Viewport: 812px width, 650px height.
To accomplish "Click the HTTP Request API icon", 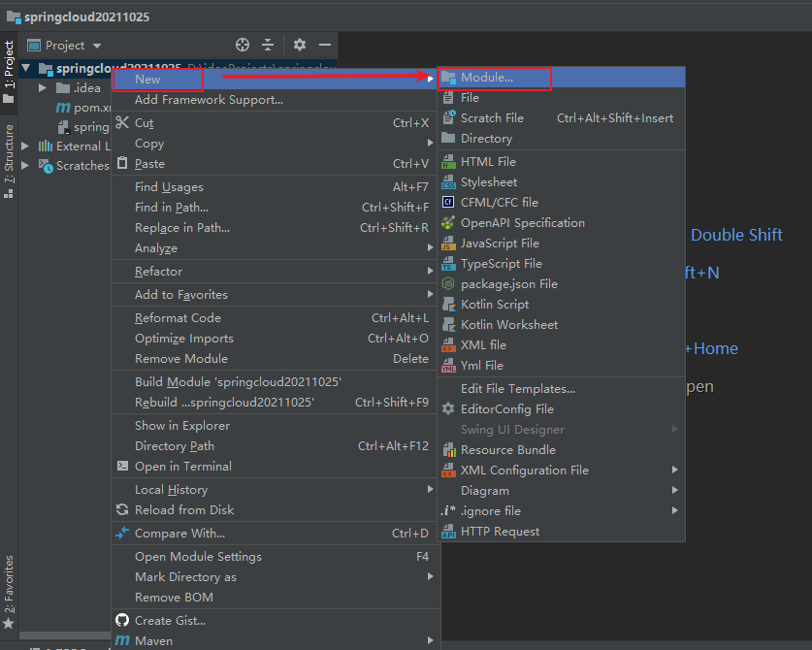I will [448, 532].
